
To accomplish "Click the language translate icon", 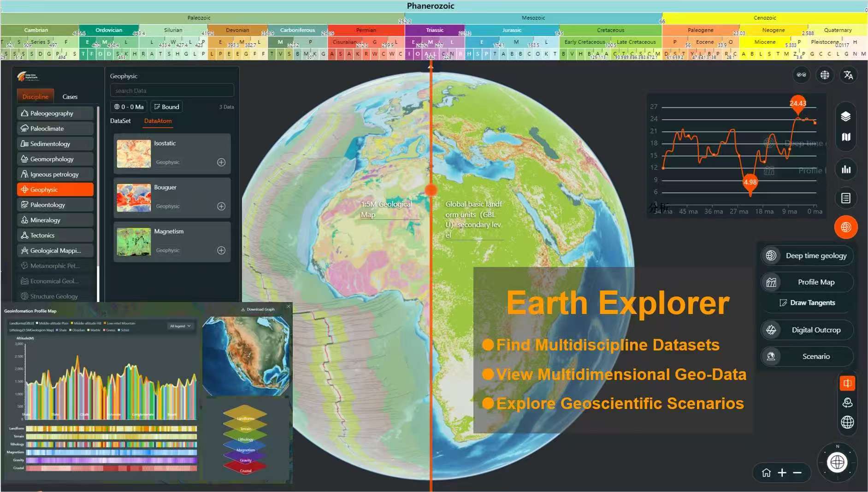I will point(848,75).
